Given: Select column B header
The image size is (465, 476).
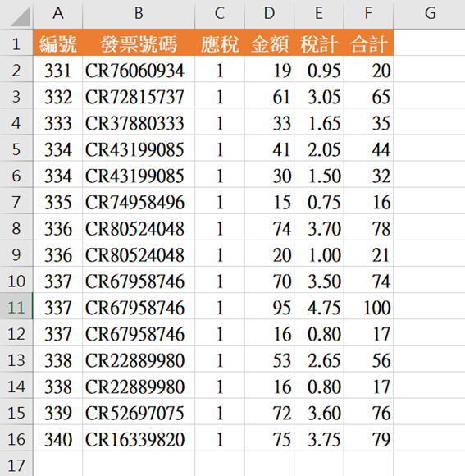Looking at the screenshot, I should [139, 14].
